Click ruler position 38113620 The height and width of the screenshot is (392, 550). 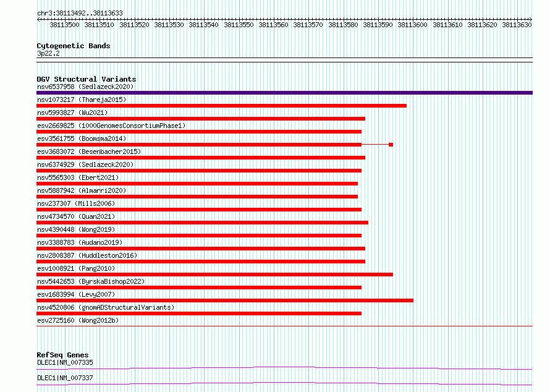pyautogui.click(x=482, y=25)
